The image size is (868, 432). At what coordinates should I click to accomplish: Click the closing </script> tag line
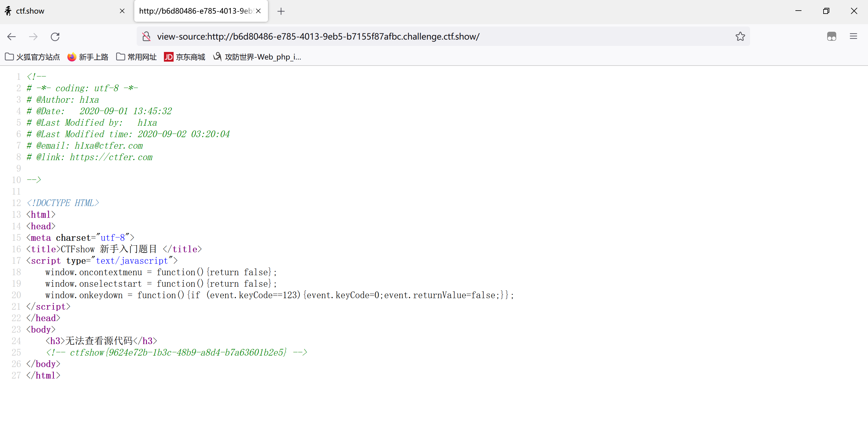(48, 307)
